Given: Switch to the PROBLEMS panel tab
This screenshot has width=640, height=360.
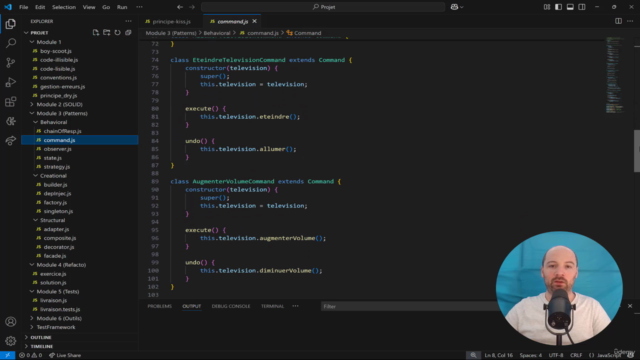Looking at the screenshot, I should coord(160,306).
